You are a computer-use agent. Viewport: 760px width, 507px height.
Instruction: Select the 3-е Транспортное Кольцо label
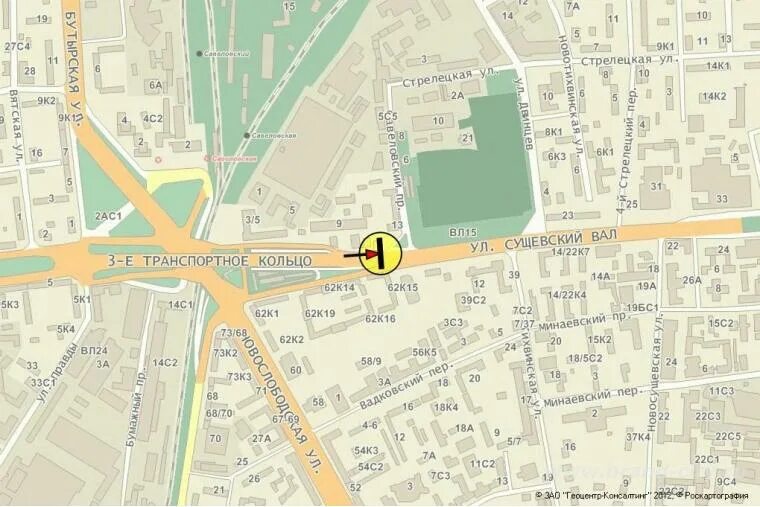[x=209, y=260]
